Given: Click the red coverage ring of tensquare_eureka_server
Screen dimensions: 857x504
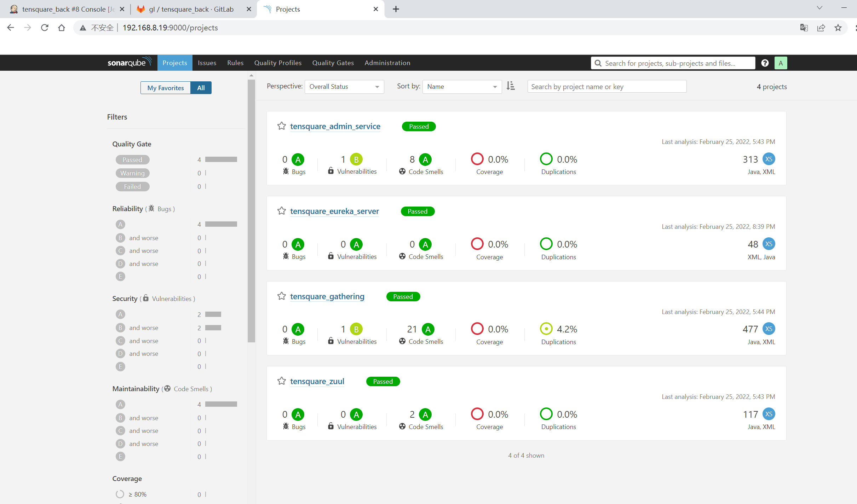Looking at the screenshot, I should pos(477,244).
